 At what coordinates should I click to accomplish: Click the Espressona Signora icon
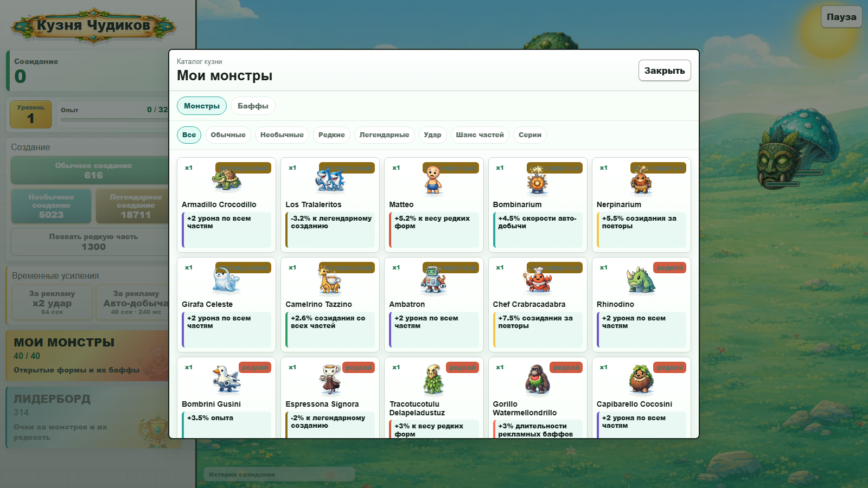330,380
